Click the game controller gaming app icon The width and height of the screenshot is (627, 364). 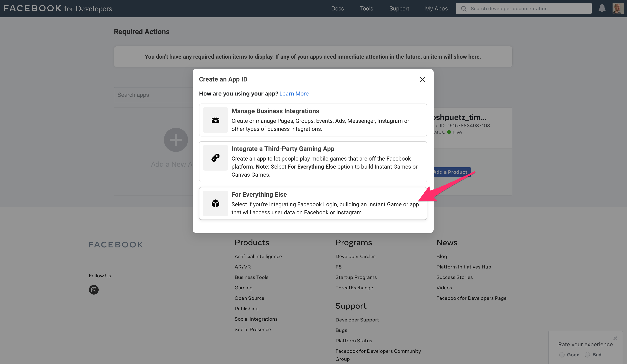pos(215,158)
